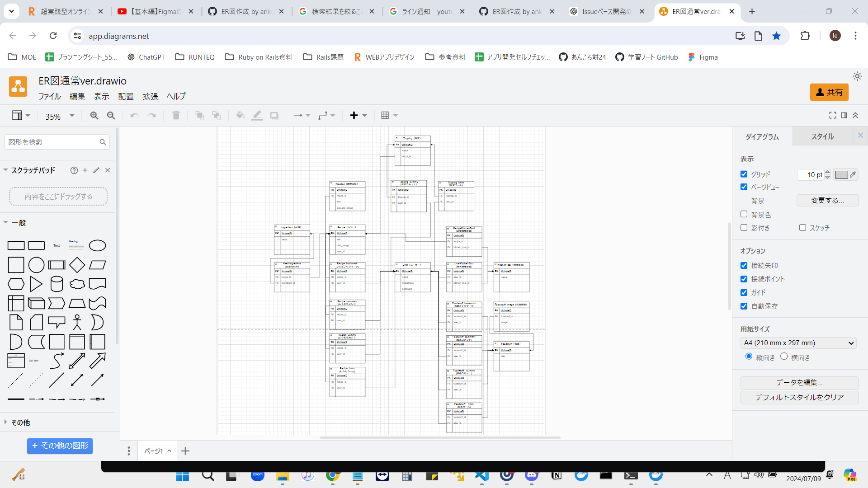
Task: Select the cylinder shape in General
Action: pyautogui.click(x=57, y=284)
